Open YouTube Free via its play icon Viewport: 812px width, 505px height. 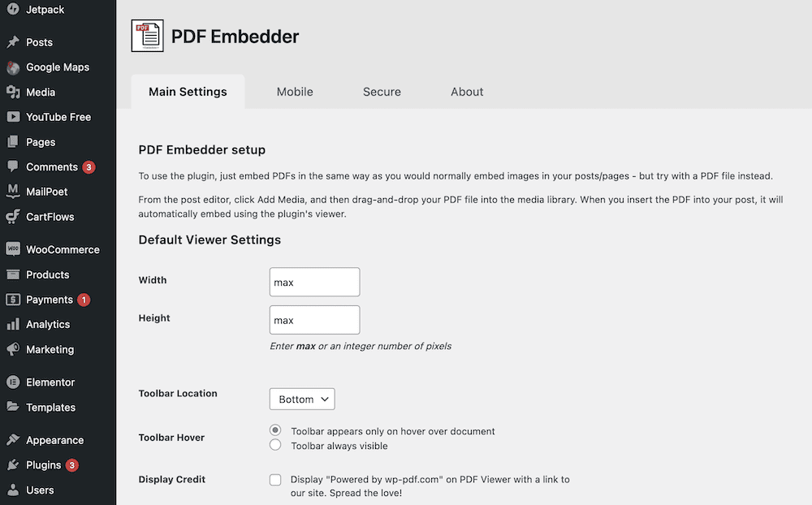[13, 117]
